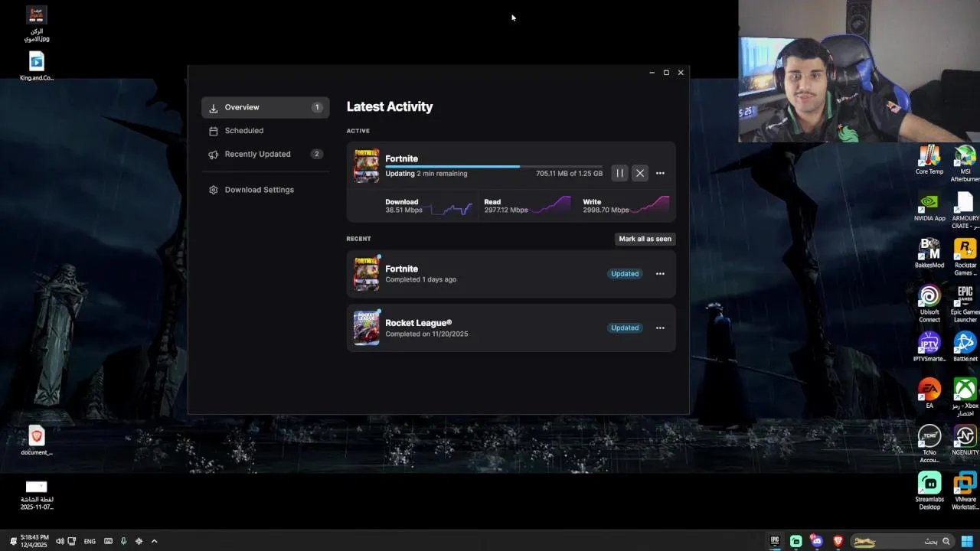The height and width of the screenshot is (551, 980).
Task: Click the taskbar search box
Action: click(x=902, y=541)
